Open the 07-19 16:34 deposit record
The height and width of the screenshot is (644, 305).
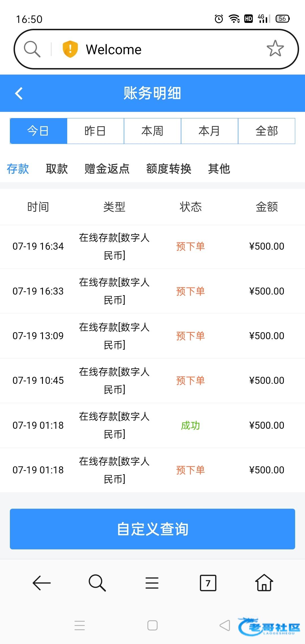[152, 247]
